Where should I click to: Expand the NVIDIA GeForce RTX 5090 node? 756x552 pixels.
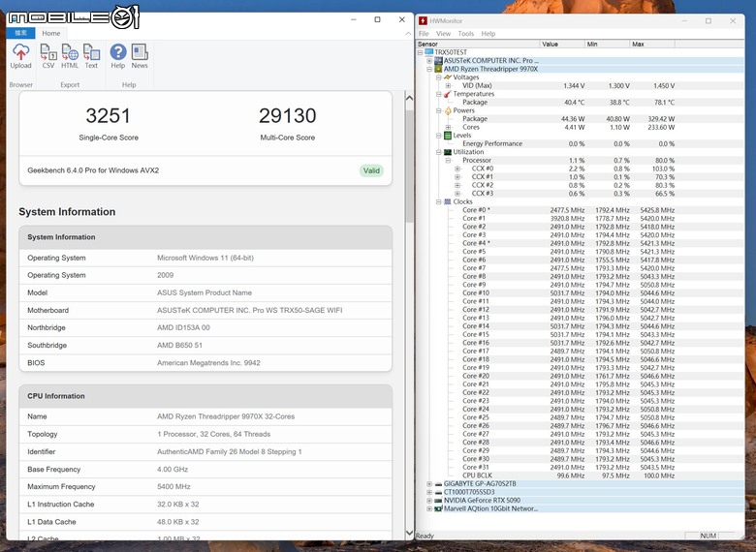point(429,500)
